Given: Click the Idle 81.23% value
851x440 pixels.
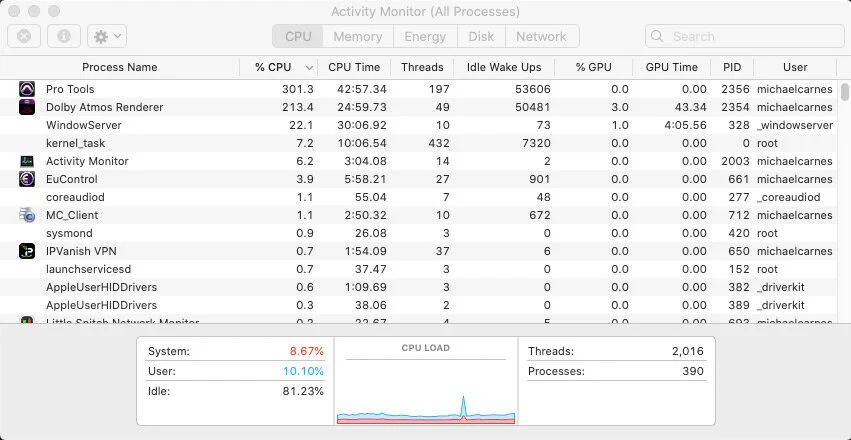Looking at the screenshot, I should [x=303, y=391].
